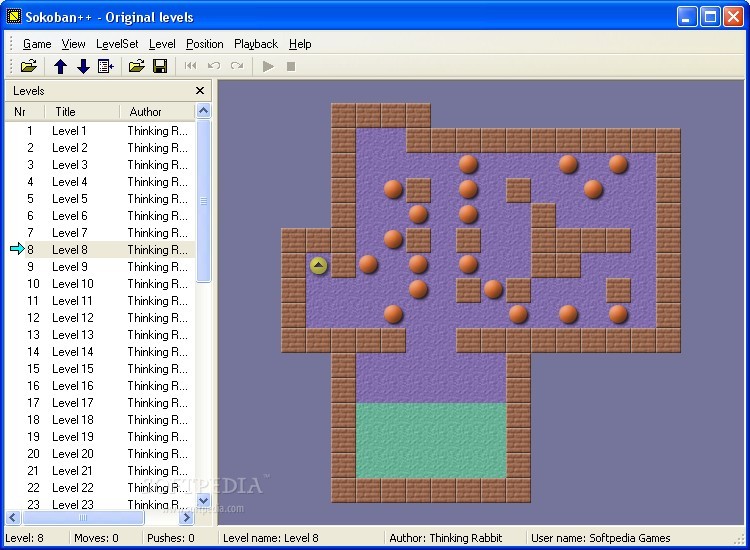Select Level 14 in the list

(100, 352)
